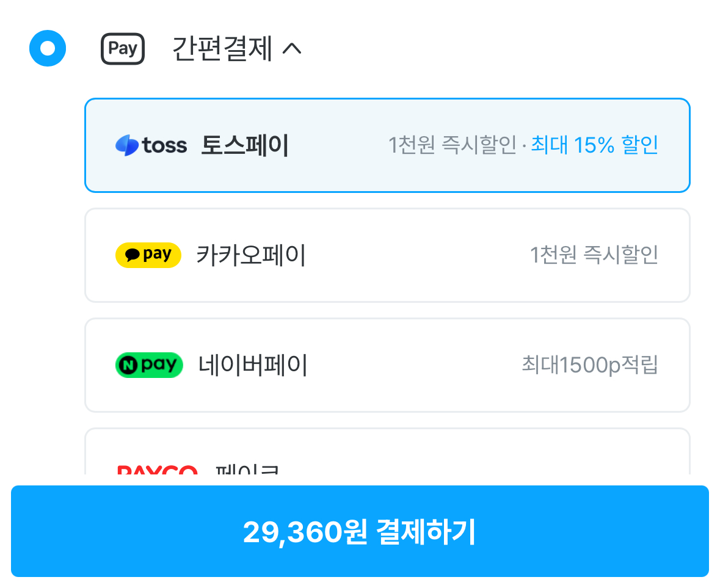Click 1천원 즉시할인 on the Kakao card
The width and height of the screenshot is (720, 588).
click(595, 255)
